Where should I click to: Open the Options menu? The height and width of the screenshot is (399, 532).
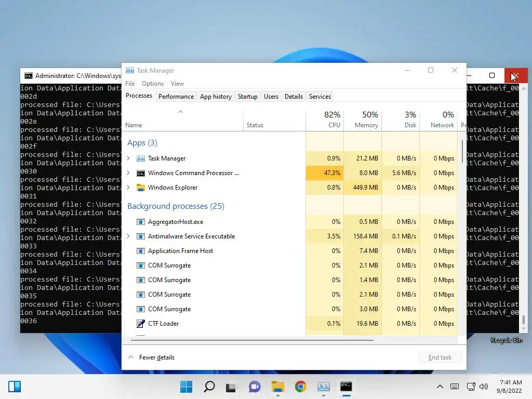(x=153, y=84)
